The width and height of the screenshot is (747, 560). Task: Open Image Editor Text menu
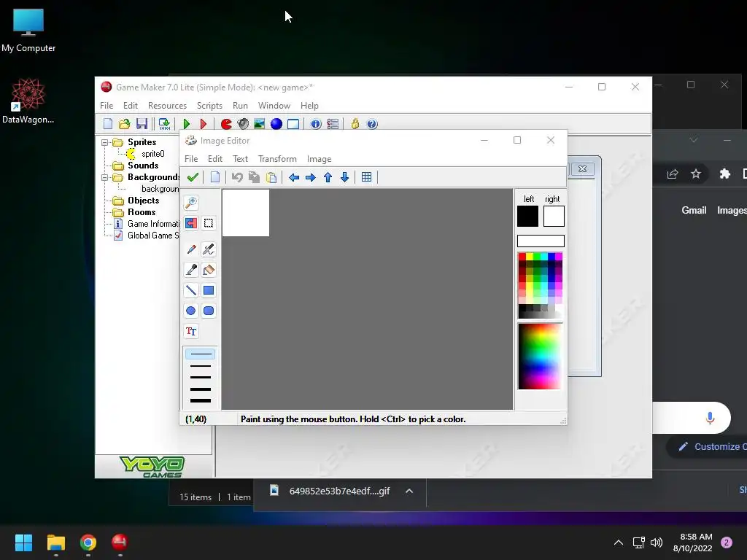(240, 158)
